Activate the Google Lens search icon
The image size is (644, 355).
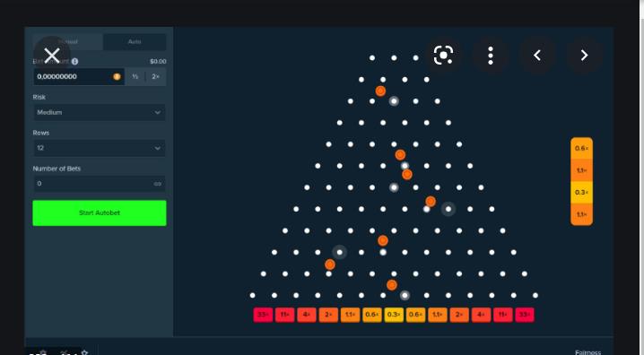443,55
